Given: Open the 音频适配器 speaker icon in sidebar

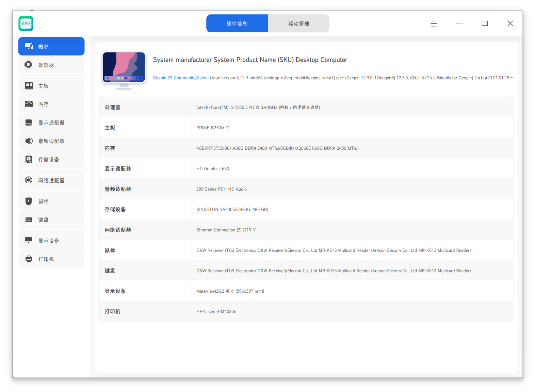Looking at the screenshot, I should coord(29,141).
